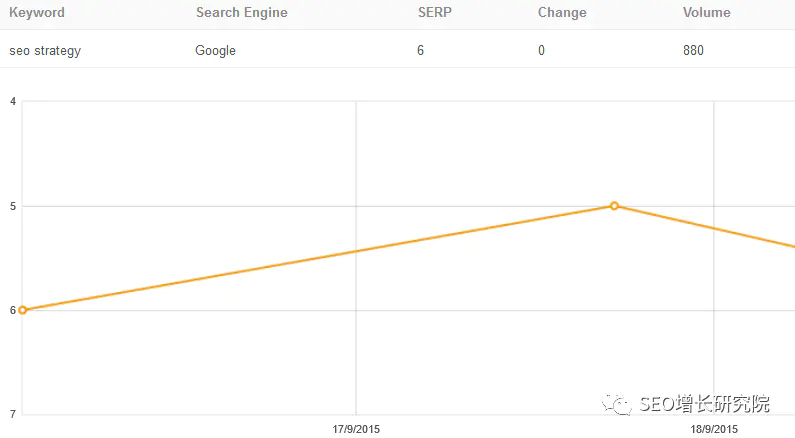Image resolution: width=795 pixels, height=438 pixels.
Task: Click the Keyword column header
Action: tap(37, 13)
